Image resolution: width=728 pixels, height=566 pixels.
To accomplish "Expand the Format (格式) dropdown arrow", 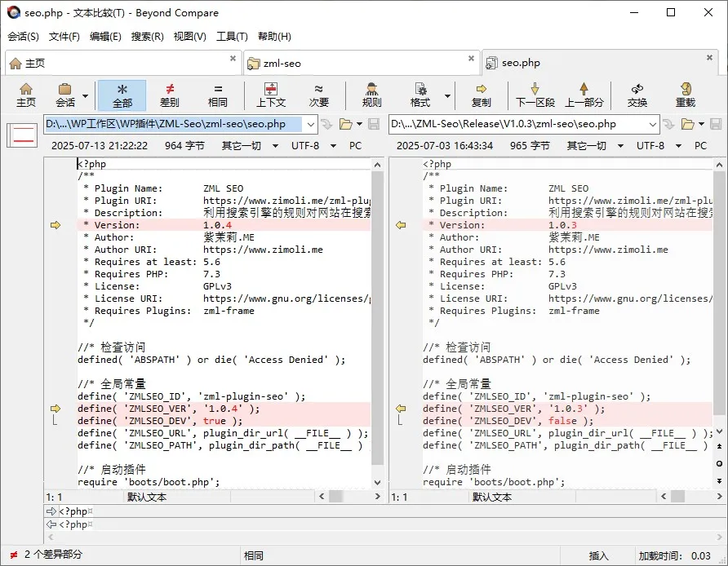I will point(447,96).
